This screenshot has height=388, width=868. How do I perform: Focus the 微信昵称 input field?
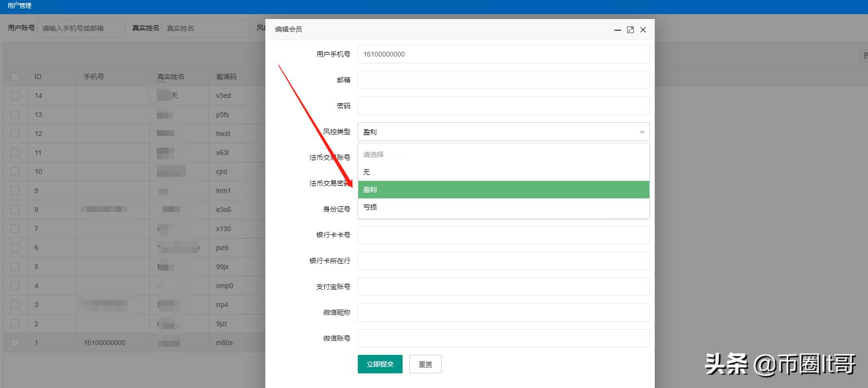[504, 312]
